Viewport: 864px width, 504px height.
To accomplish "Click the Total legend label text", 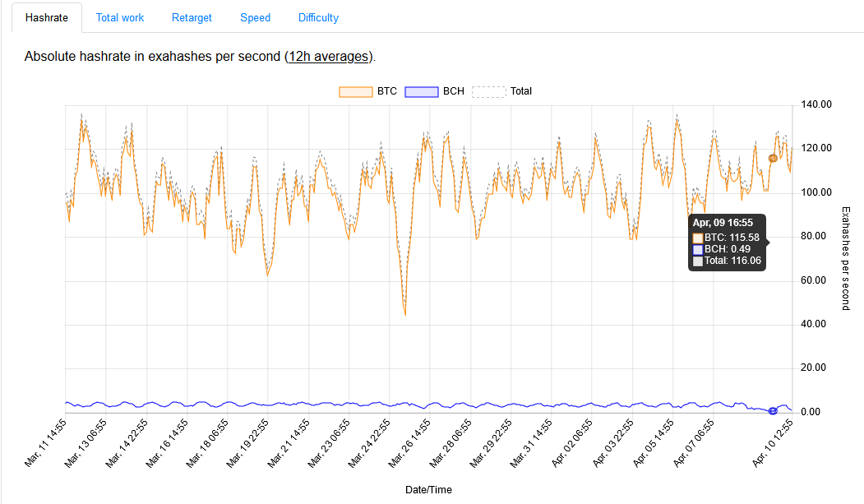I will point(521,91).
